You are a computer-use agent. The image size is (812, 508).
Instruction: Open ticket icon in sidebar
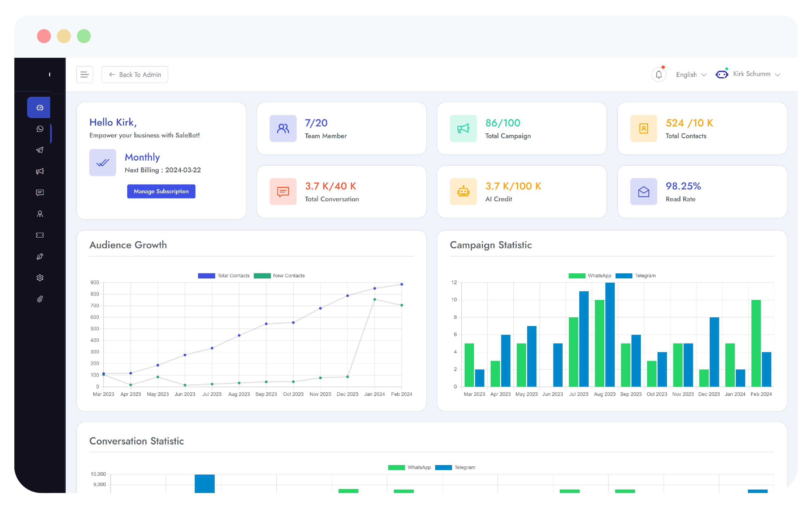[x=40, y=235]
